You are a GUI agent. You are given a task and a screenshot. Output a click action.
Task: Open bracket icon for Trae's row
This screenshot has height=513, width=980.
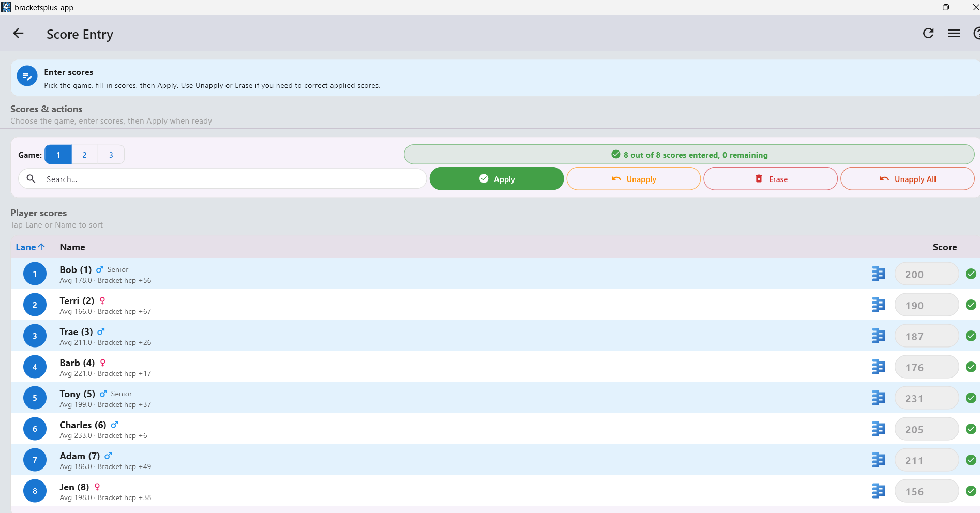click(x=878, y=336)
